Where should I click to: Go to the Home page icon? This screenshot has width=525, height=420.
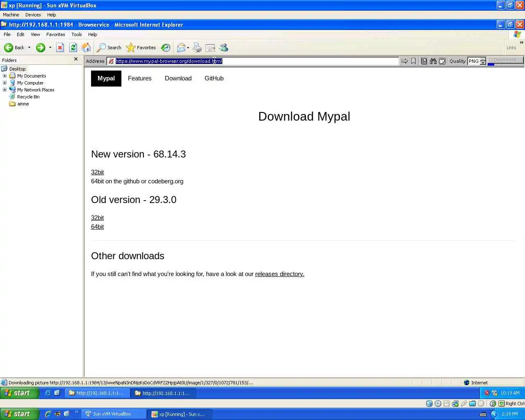86,48
